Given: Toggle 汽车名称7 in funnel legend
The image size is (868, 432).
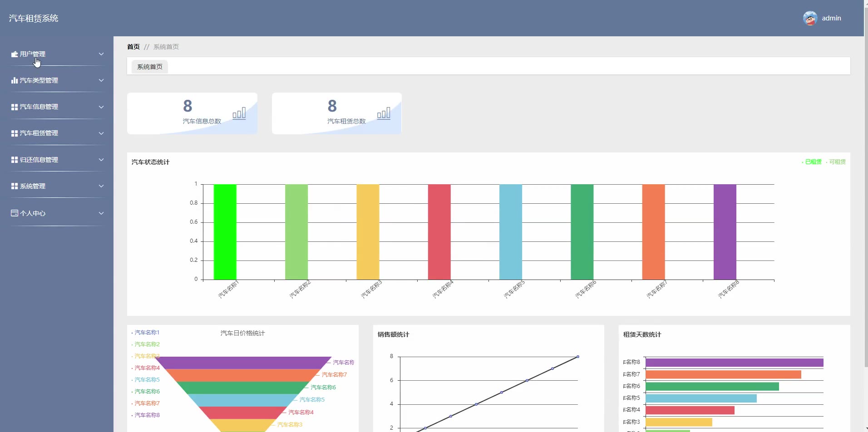Looking at the screenshot, I should 146,403.
